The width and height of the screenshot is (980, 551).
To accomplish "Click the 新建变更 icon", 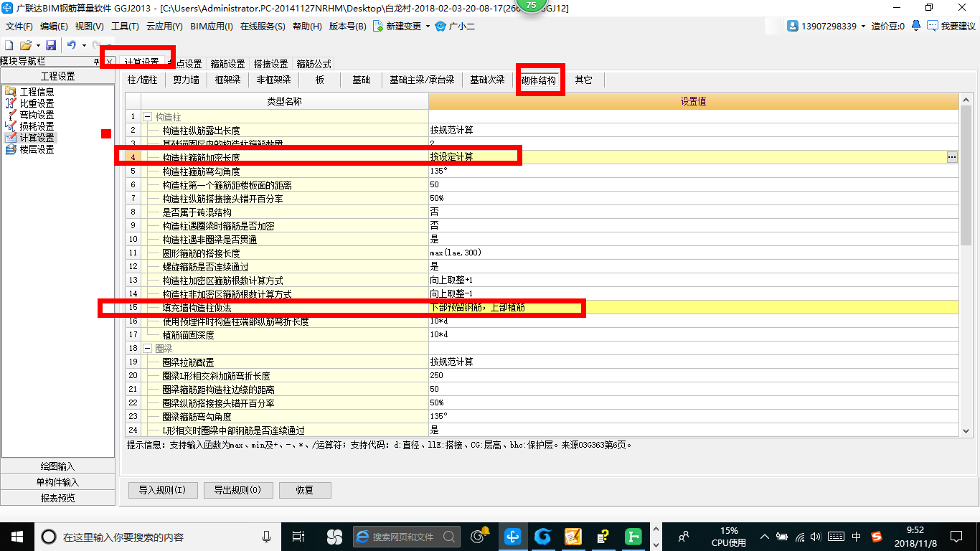I will [x=377, y=26].
